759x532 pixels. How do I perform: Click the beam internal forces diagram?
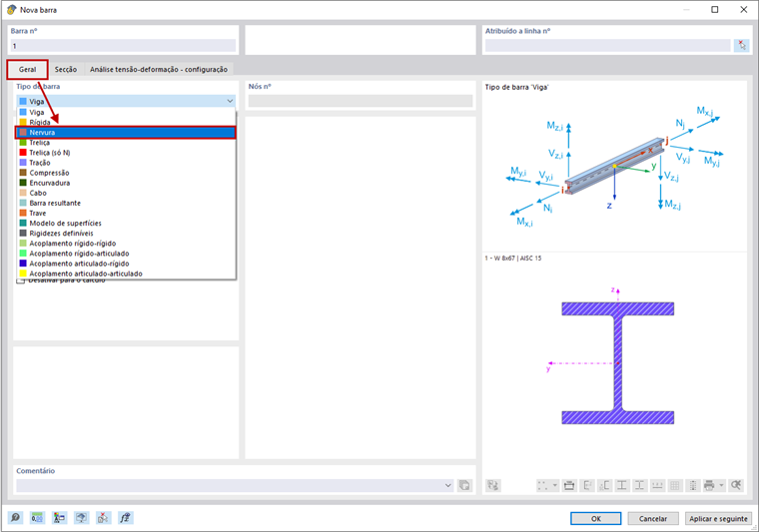[615, 166]
